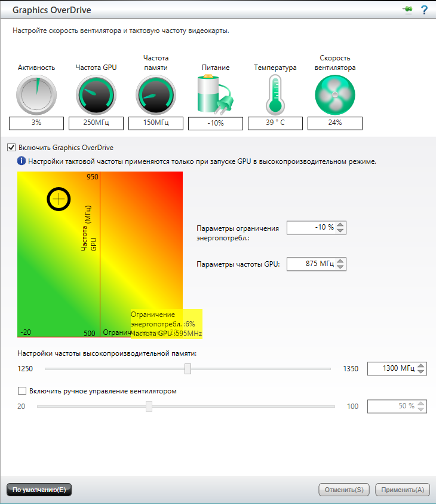Increase fan percent with up arrow
This screenshot has width=436, height=504.
[421, 403]
